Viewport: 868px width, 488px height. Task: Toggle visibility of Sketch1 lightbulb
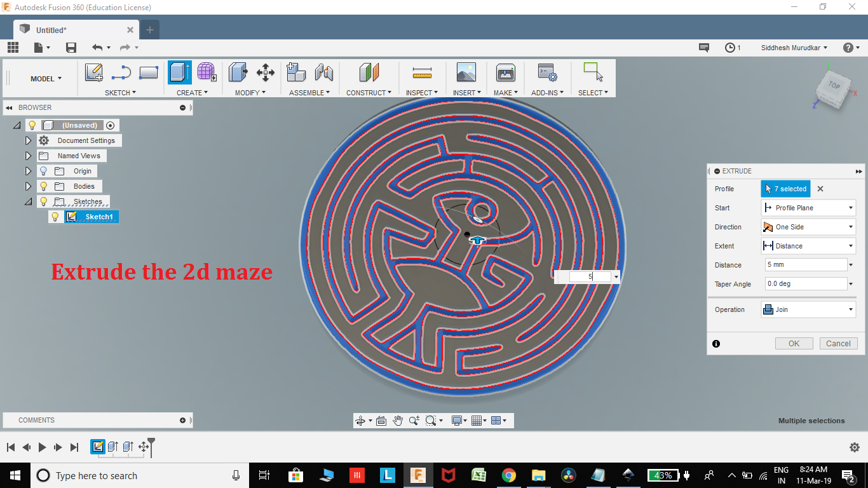click(55, 217)
